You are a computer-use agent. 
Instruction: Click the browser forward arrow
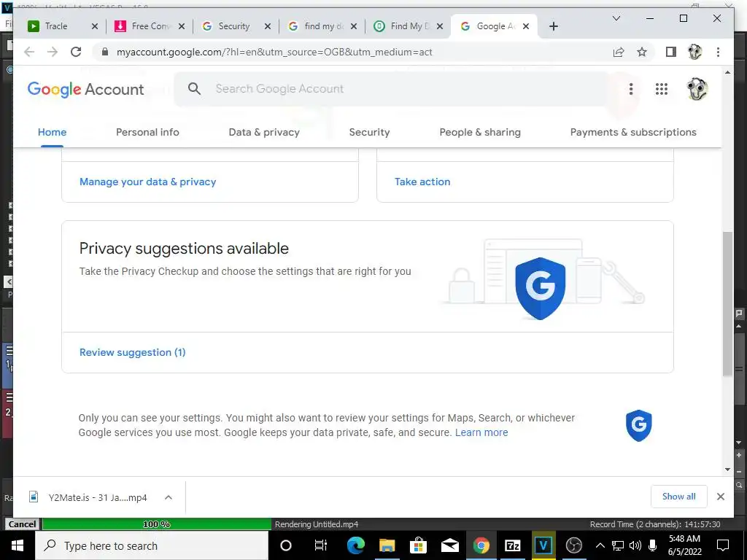coord(53,52)
